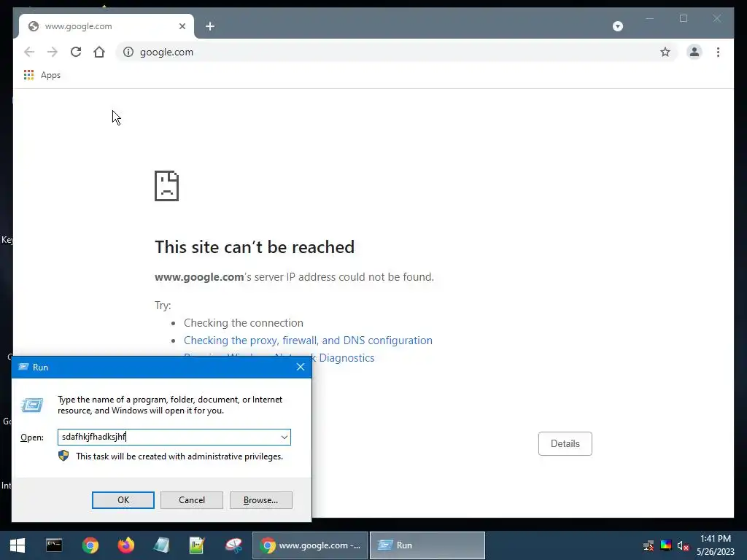Image resolution: width=747 pixels, height=560 pixels.
Task: Cancel the Run dialog
Action: 192,500
